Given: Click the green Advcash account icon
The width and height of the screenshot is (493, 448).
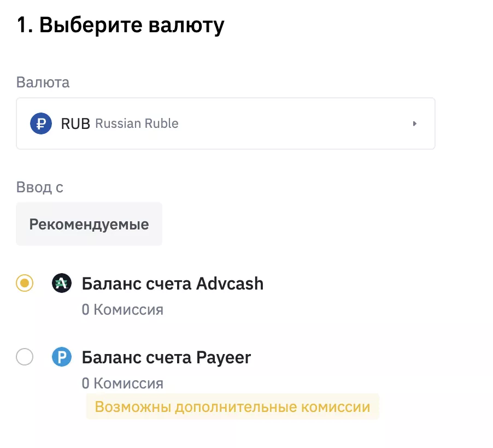Looking at the screenshot, I should [62, 283].
